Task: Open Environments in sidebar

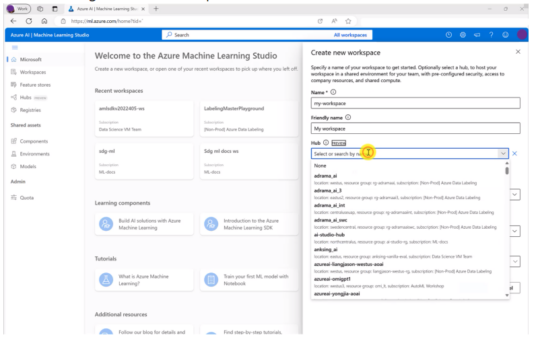Action: pos(34,154)
